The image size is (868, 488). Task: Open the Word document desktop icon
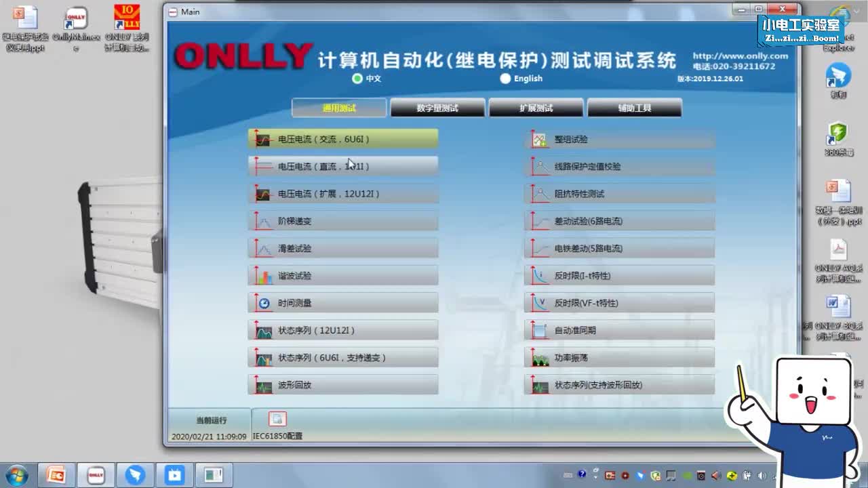[839, 317]
